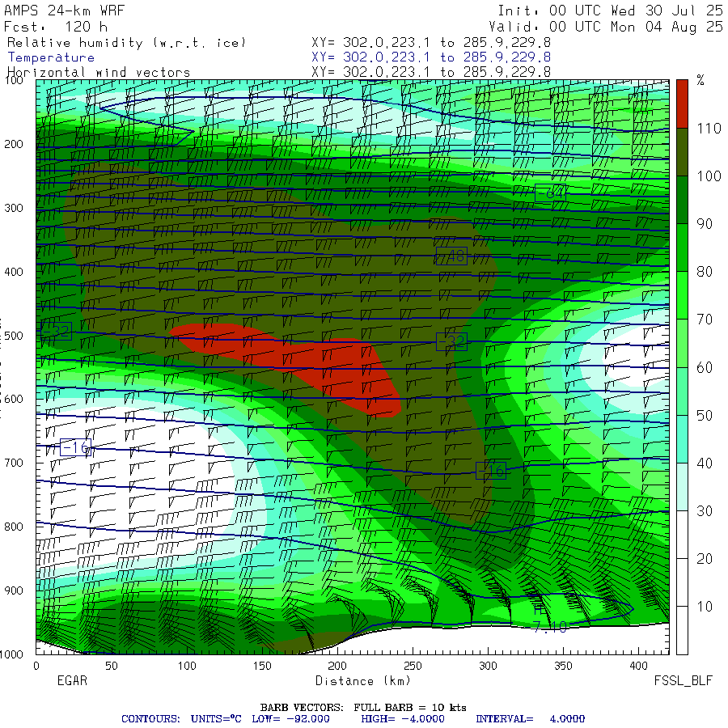Click the red above-110% colorbar swatch
This screenshot has width=728, height=728.
[x=682, y=104]
